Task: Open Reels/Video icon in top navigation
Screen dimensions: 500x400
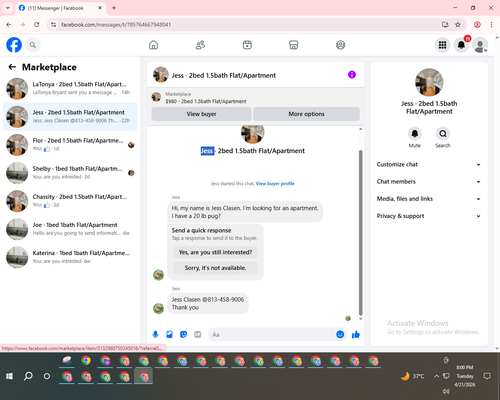Action: (x=247, y=45)
